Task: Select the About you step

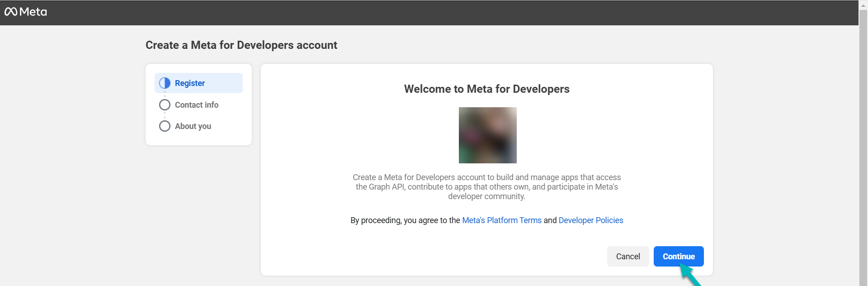Action: click(x=193, y=126)
